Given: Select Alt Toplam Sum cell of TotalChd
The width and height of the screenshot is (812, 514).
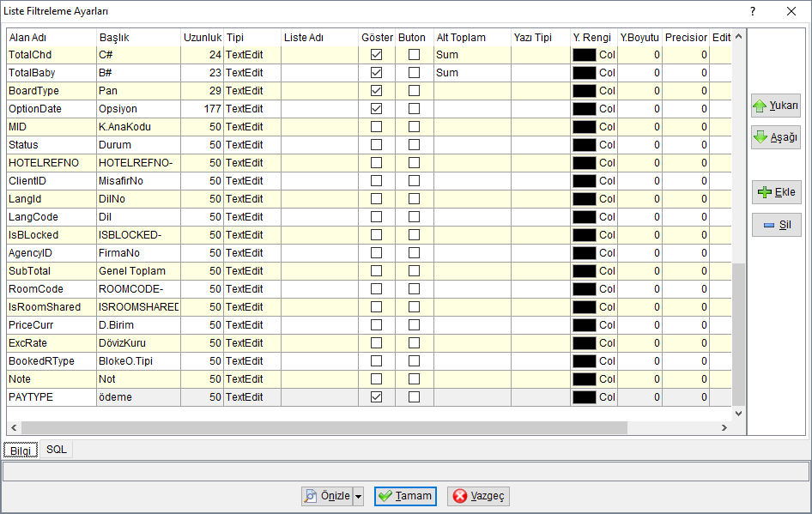Looking at the screenshot, I should click(x=472, y=55).
